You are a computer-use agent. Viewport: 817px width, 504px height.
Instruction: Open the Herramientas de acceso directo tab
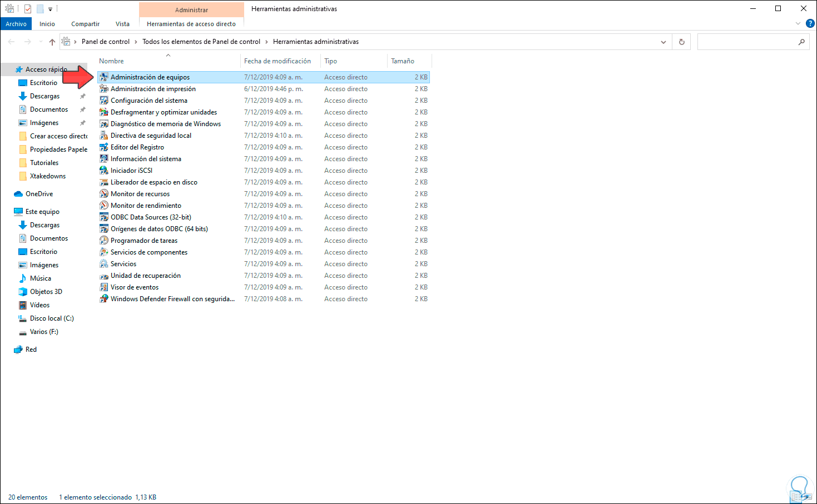[x=191, y=24]
